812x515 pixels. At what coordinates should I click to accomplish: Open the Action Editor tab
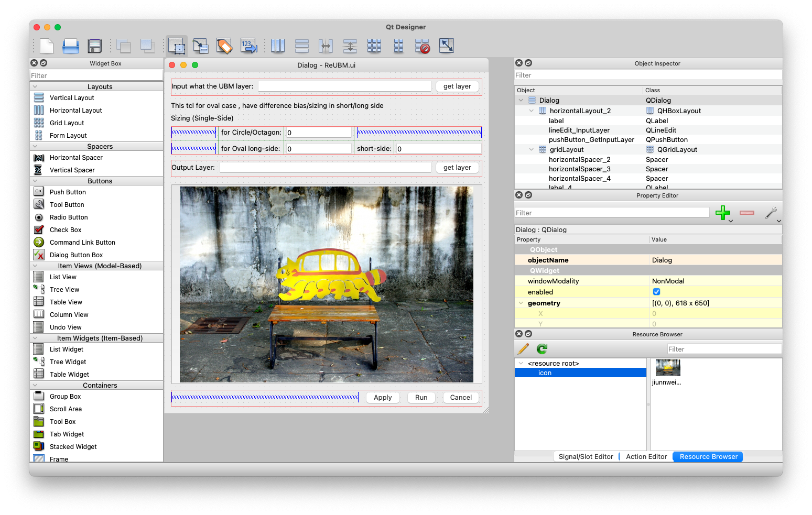pyautogui.click(x=646, y=457)
